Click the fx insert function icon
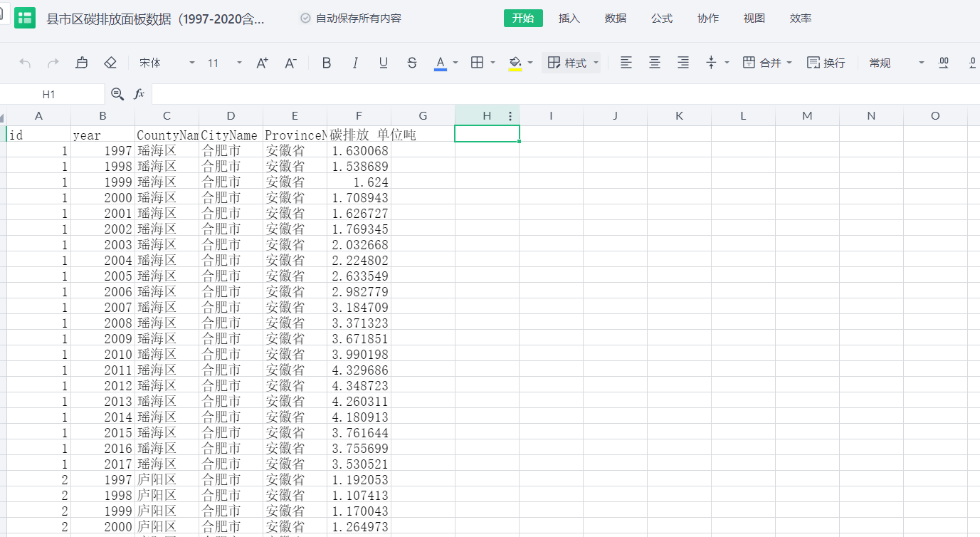This screenshot has width=980, height=537. (139, 93)
